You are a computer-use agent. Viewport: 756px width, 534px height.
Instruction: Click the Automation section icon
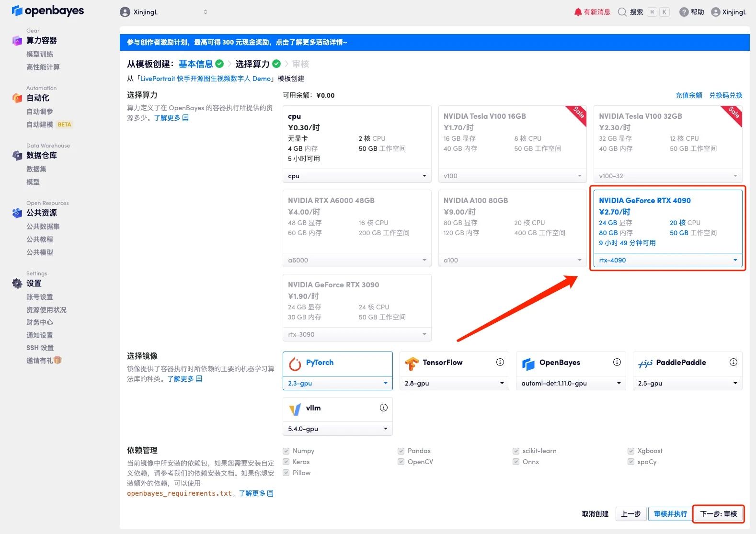click(x=17, y=98)
